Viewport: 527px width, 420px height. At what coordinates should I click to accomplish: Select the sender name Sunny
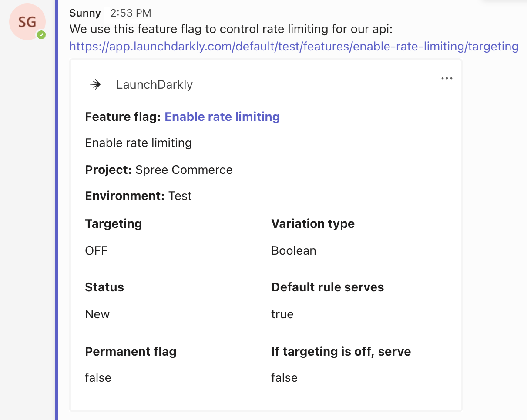(x=85, y=13)
